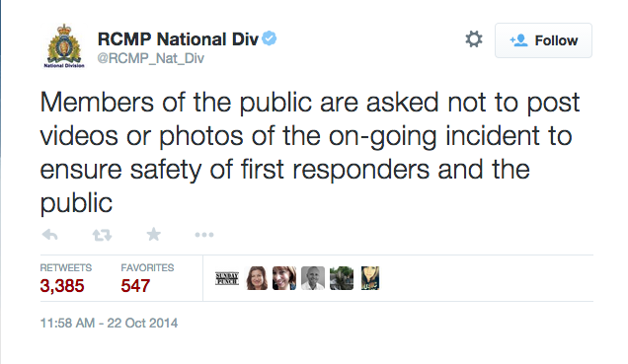This screenshot has height=364, width=628.
Task: Open the three-dots more options menu
Action: click(204, 235)
